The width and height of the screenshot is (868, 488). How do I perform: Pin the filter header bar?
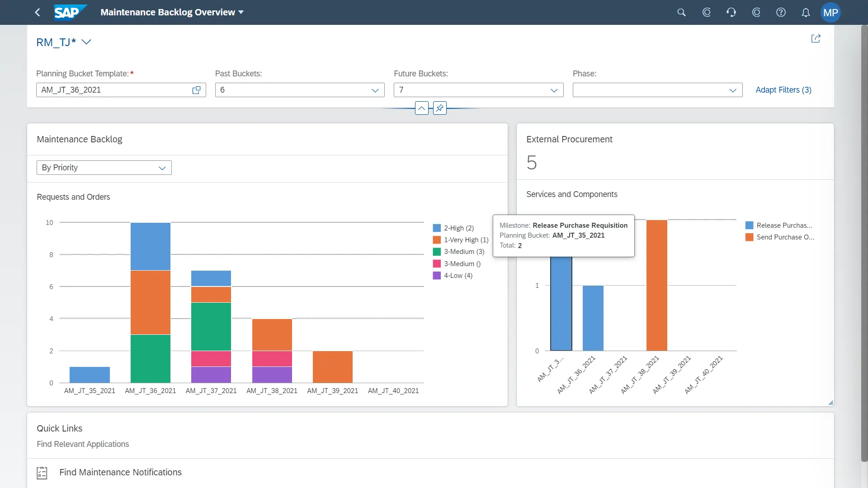coord(439,108)
